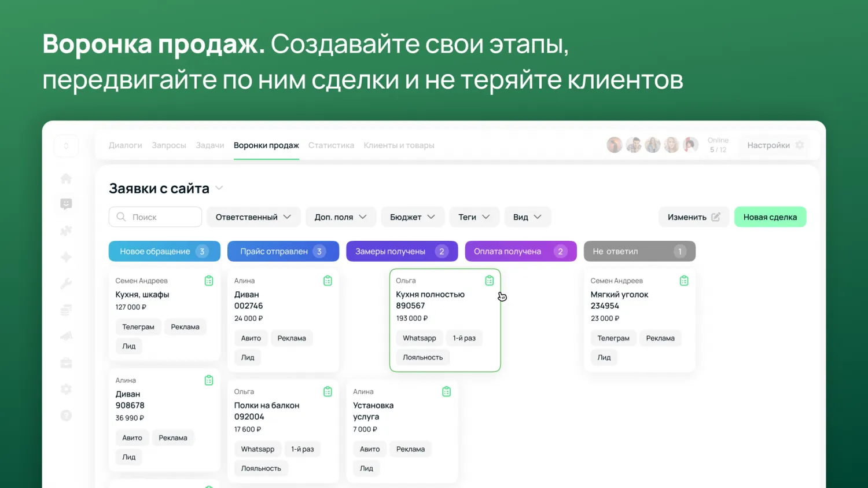Open the megaphone icon in the sidebar

pos(66,336)
